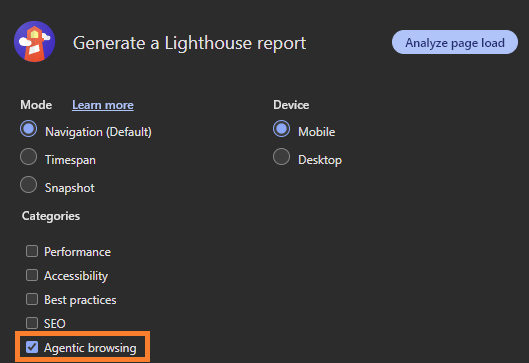Start the audit with Analyze page load
Screen dimensions: 529x363
455,42
